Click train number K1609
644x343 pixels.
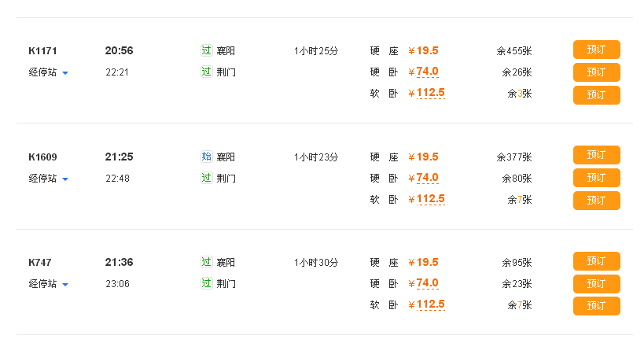click(x=42, y=157)
